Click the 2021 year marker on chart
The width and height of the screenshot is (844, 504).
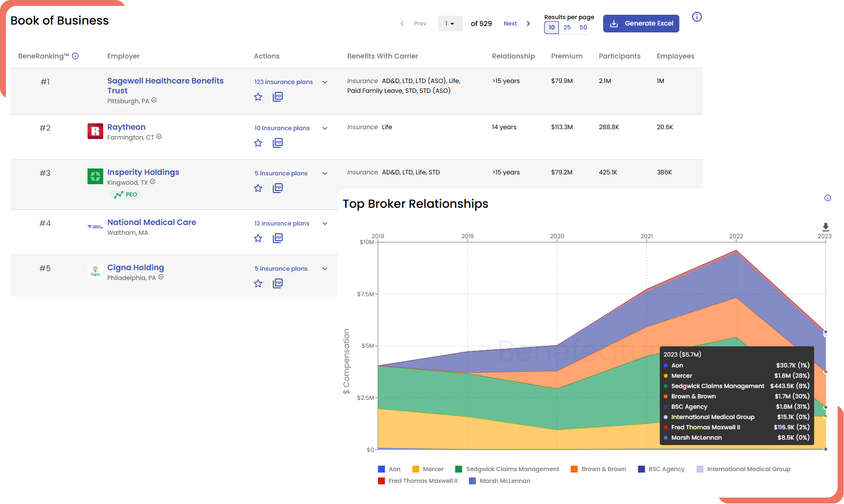[646, 236]
